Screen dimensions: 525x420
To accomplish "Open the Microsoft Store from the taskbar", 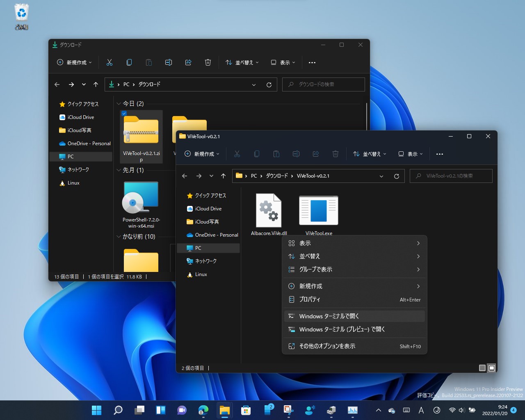I will pos(246,410).
